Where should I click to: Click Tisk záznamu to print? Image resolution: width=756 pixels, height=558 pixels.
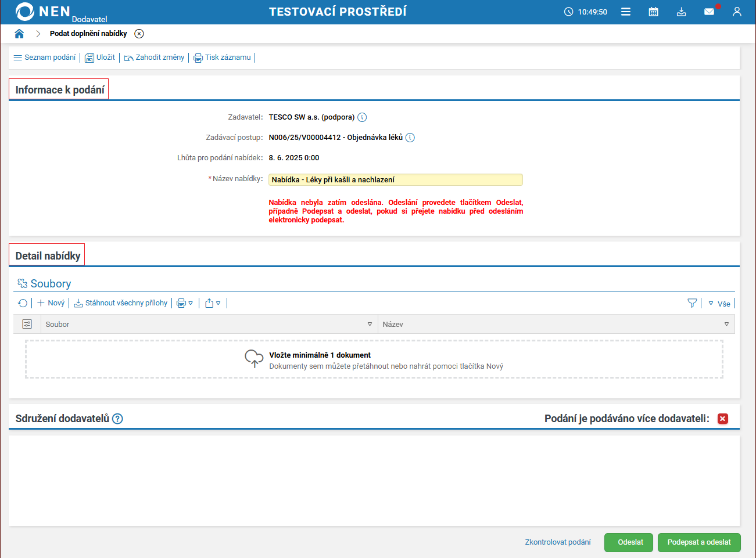point(223,57)
